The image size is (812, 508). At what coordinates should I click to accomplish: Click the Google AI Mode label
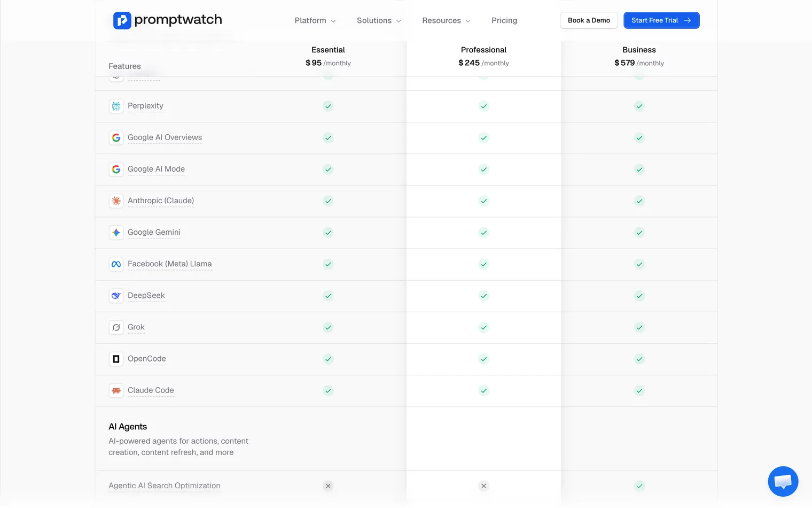[x=156, y=169]
